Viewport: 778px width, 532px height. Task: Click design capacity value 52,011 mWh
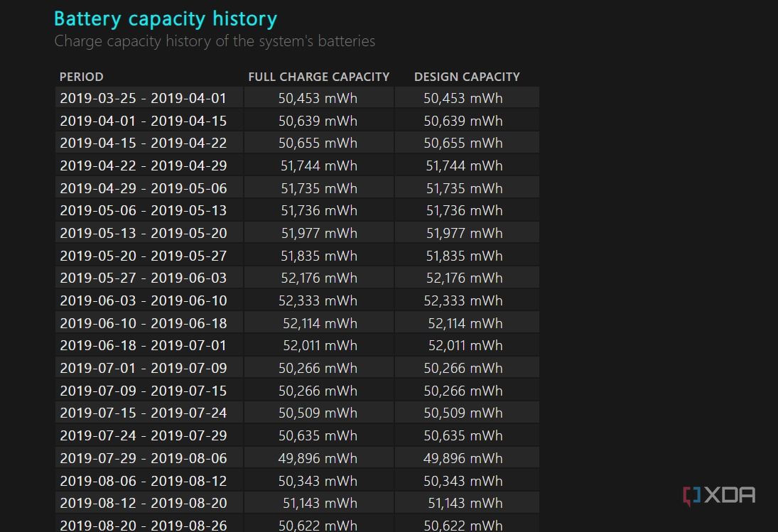465,345
